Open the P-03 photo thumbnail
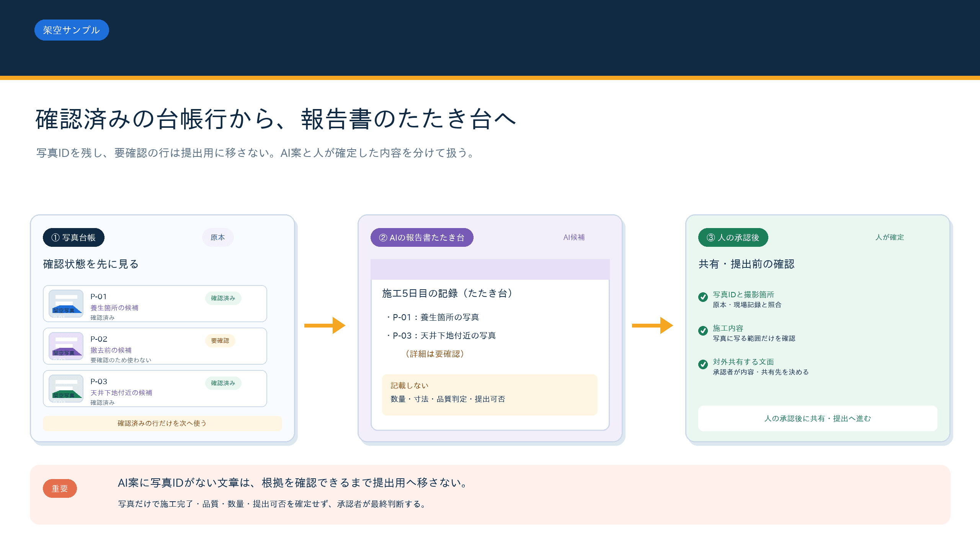 point(66,388)
